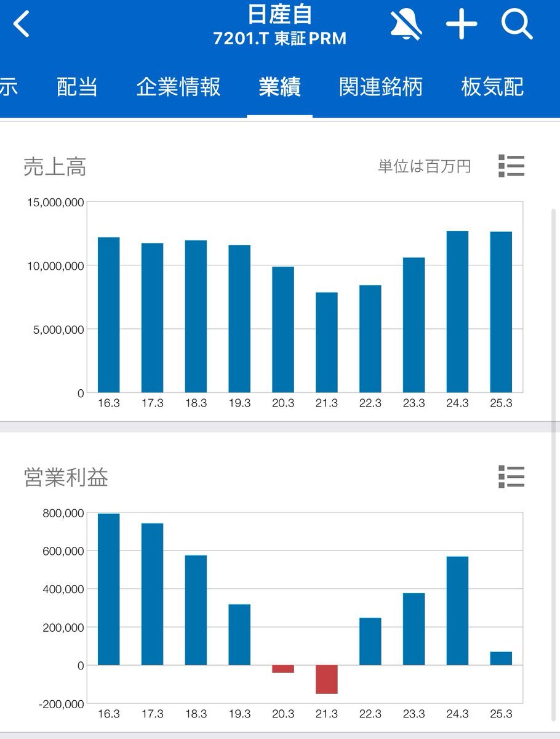The width and height of the screenshot is (560, 739).
Task: Tap the 22.3 operating profit bar
Action: pyautogui.click(x=370, y=642)
